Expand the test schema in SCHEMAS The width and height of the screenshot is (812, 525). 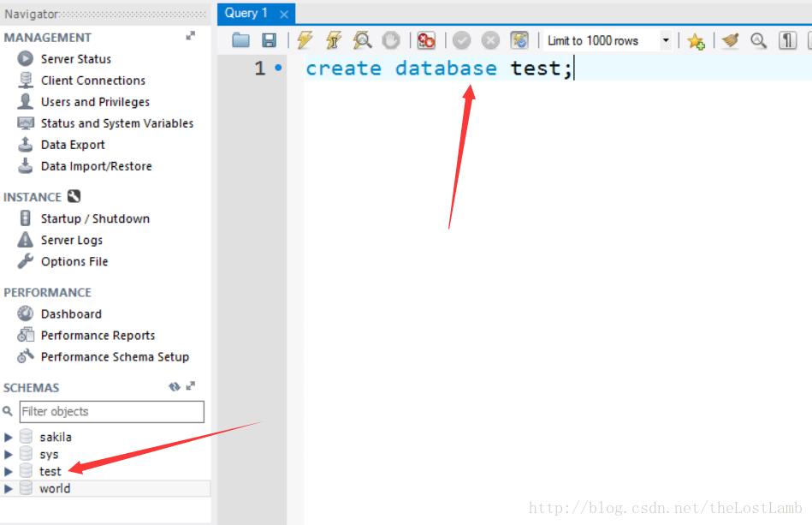[x=9, y=471]
